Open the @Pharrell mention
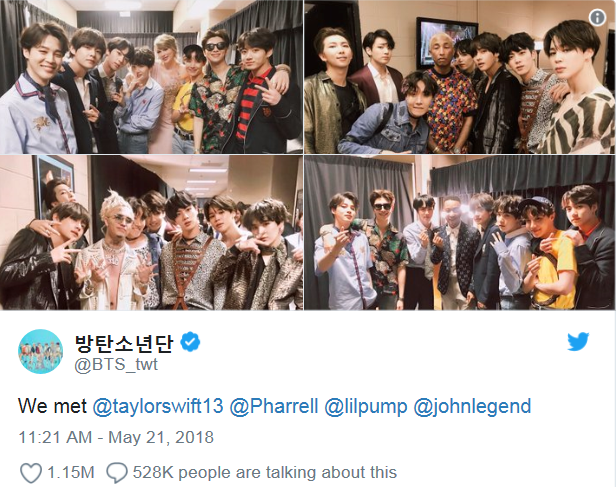 click(273, 406)
